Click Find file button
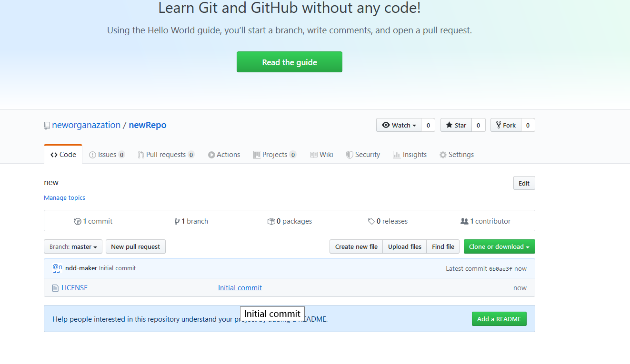Image resolution: width=630 pixels, height=364 pixels. (x=443, y=246)
